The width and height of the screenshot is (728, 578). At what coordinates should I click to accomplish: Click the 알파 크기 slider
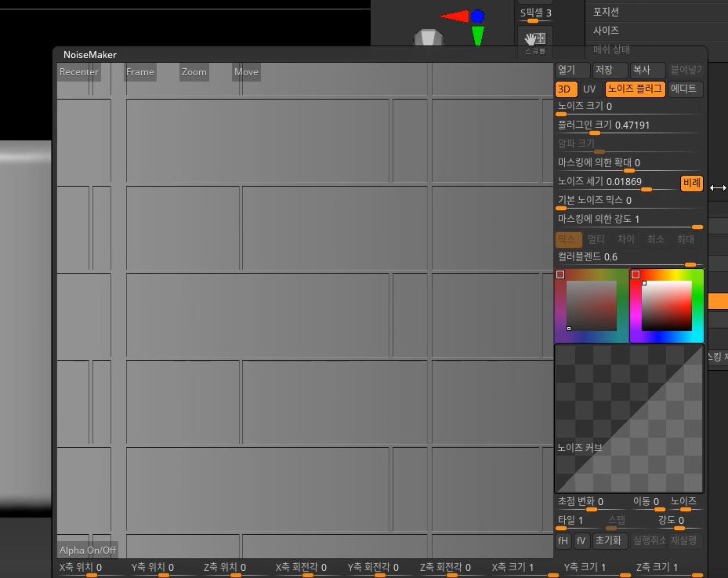point(629,145)
